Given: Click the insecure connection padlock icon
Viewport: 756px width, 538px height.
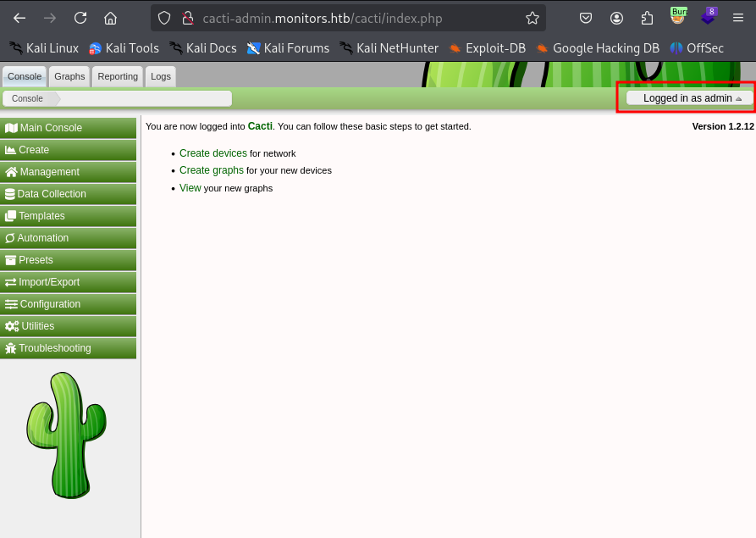Looking at the screenshot, I should click(188, 19).
